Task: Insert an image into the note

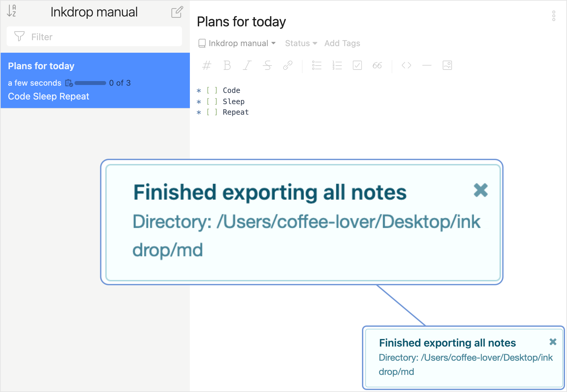Action: 447,66
